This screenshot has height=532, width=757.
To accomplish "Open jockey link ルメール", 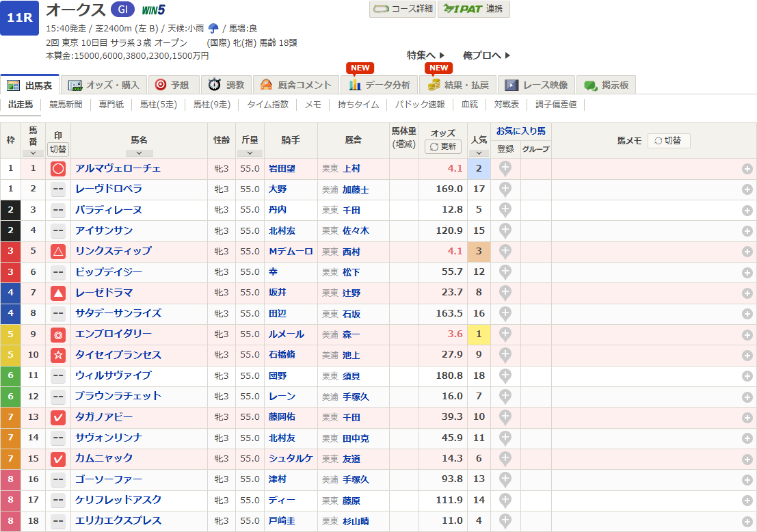I will [287, 334].
